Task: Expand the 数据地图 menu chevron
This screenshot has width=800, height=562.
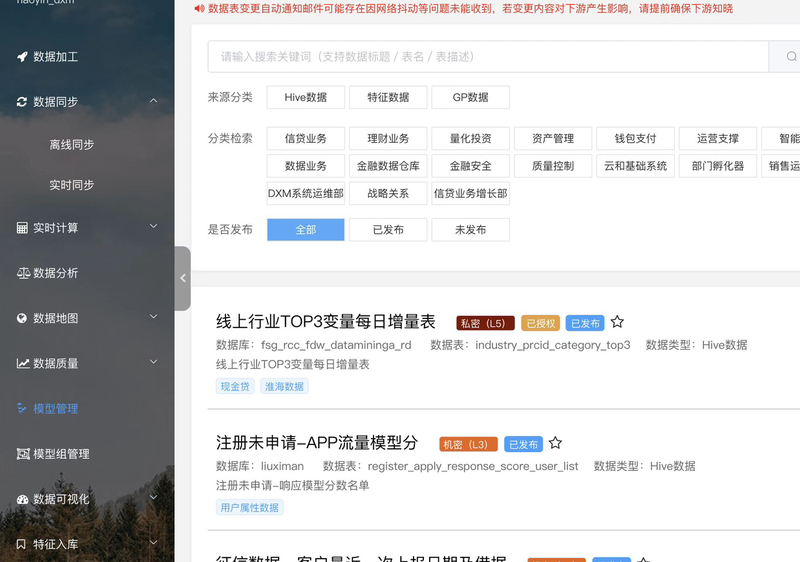Action: [154, 316]
